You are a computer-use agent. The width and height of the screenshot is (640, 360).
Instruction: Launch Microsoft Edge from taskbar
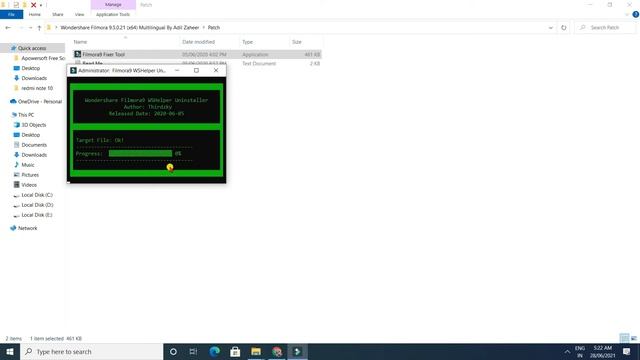214,351
